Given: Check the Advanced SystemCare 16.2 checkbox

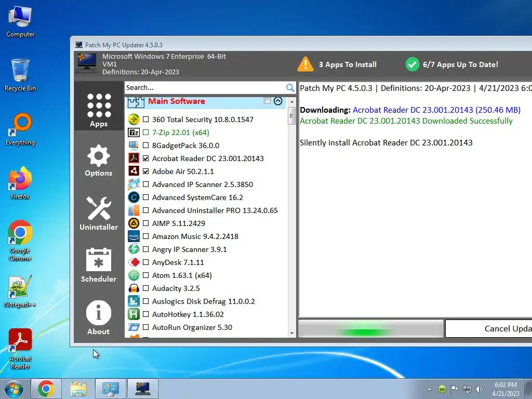Looking at the screenshot, I should coord(146,197).
